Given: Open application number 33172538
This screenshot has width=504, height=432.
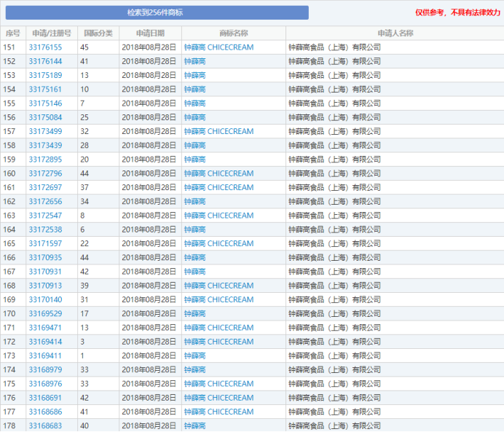Looking at the screenshot, I should coord(45,229).
